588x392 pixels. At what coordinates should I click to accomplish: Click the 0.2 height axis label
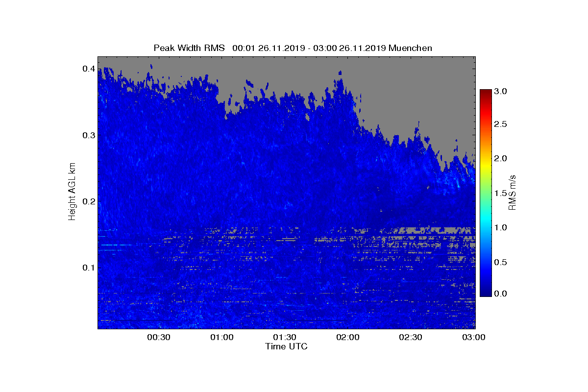(x=88, y=201)
